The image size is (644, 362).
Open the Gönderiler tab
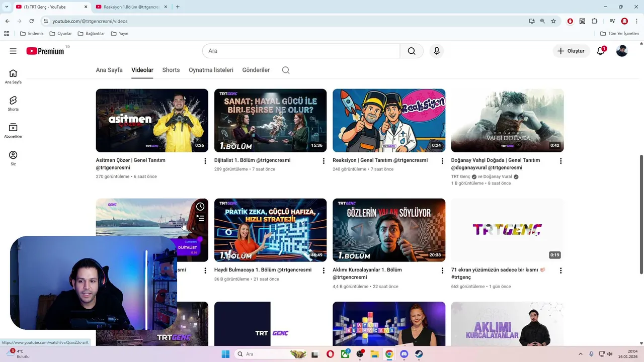(x=256, y=70)
